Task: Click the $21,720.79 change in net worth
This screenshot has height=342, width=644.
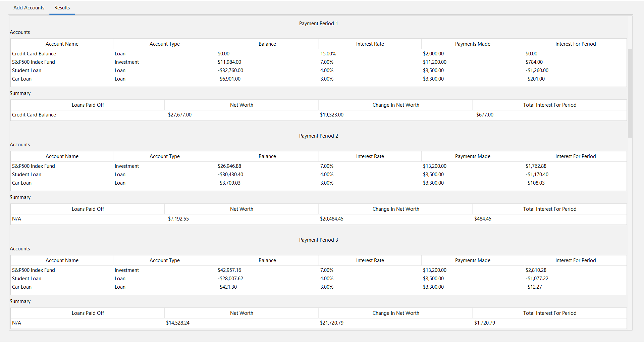Action: (x=332, y=323)
